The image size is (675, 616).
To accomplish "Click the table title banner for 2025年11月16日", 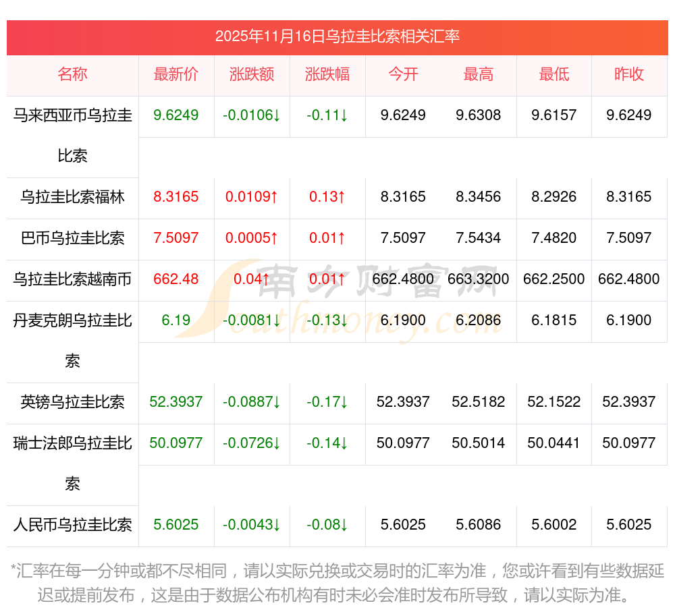I will 337,36.
